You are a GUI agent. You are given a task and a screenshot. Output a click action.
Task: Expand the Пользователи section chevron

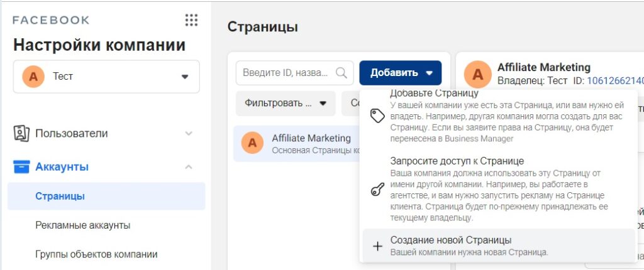[189, 133]
